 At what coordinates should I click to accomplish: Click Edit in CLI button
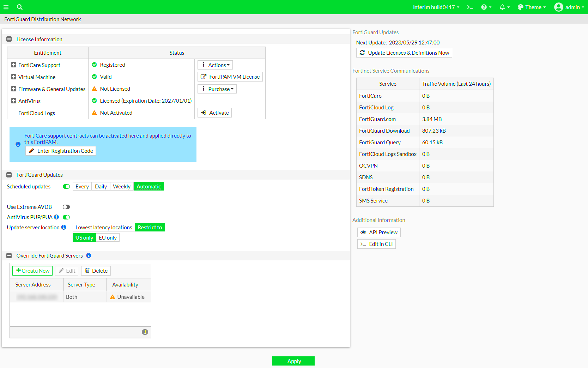(376, 244)
